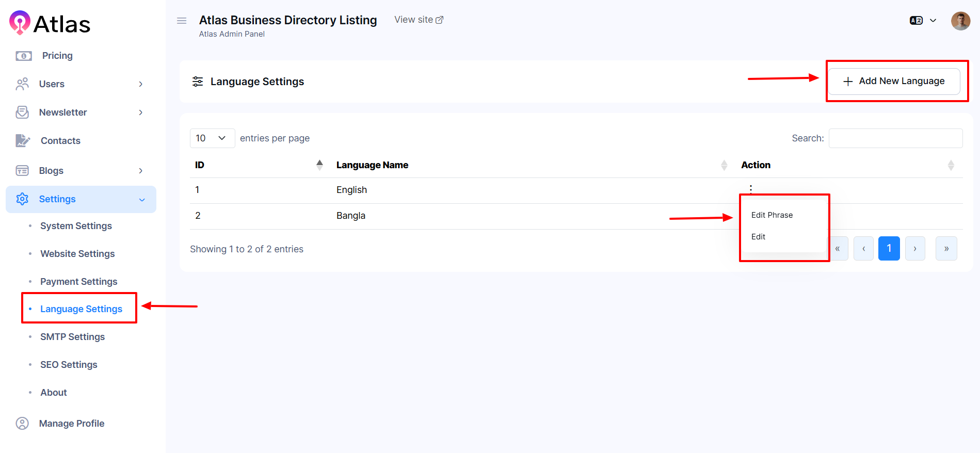Open three-dot action menu for English row

coord(751,189)
